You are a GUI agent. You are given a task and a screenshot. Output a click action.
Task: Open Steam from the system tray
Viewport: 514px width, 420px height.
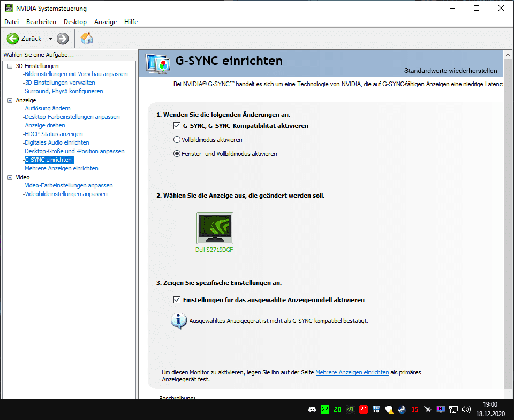click(x=402, y=409)
